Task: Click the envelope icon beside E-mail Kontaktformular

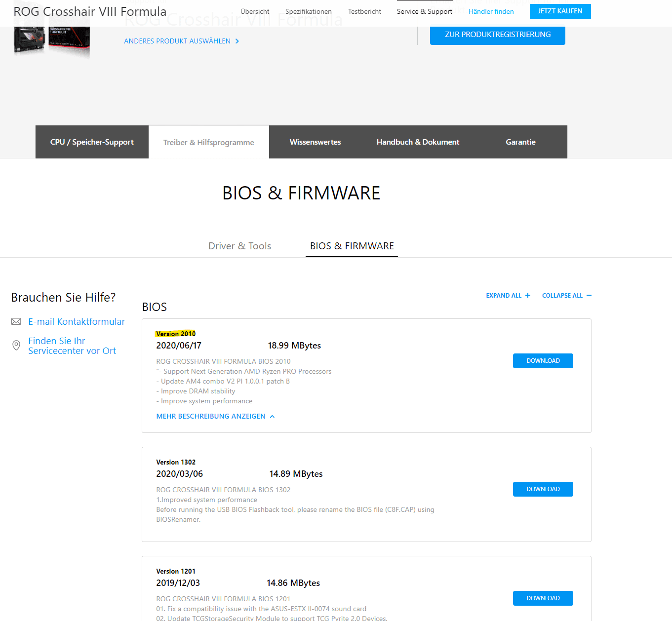Action: pyautogui.click(x=16, y=322)
